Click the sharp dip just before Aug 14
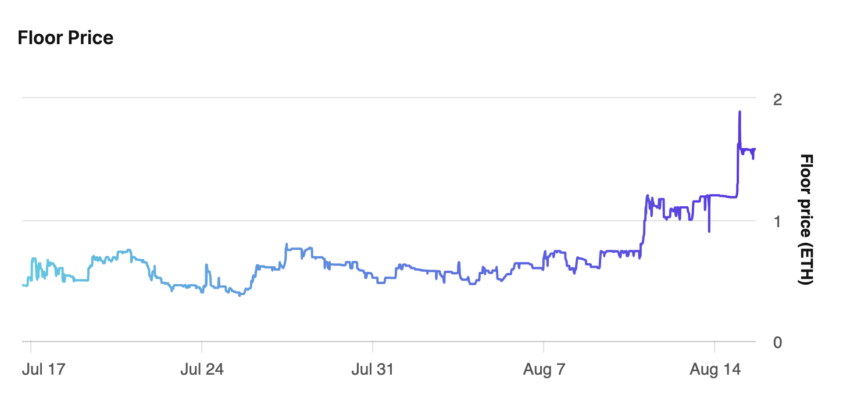 coord(709,230)
